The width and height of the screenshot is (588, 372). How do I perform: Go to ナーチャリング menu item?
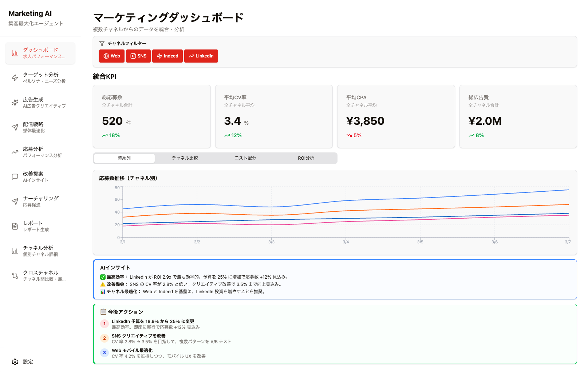pos(40,201)
